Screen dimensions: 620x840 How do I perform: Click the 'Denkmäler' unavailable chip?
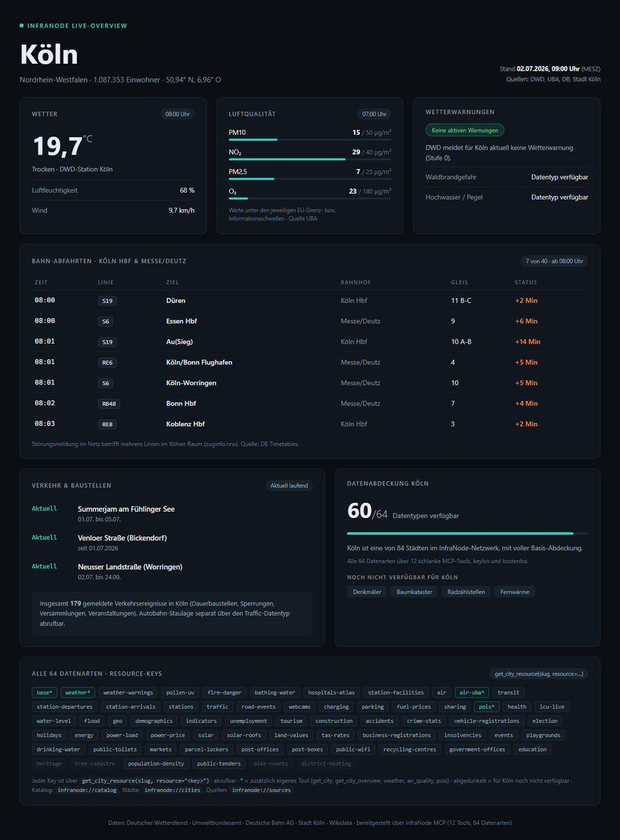(367, 592)
